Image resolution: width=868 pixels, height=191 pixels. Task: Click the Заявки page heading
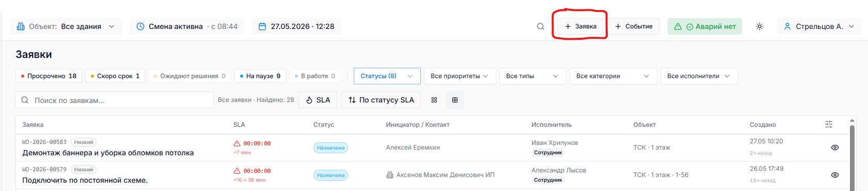coord(34,54)
